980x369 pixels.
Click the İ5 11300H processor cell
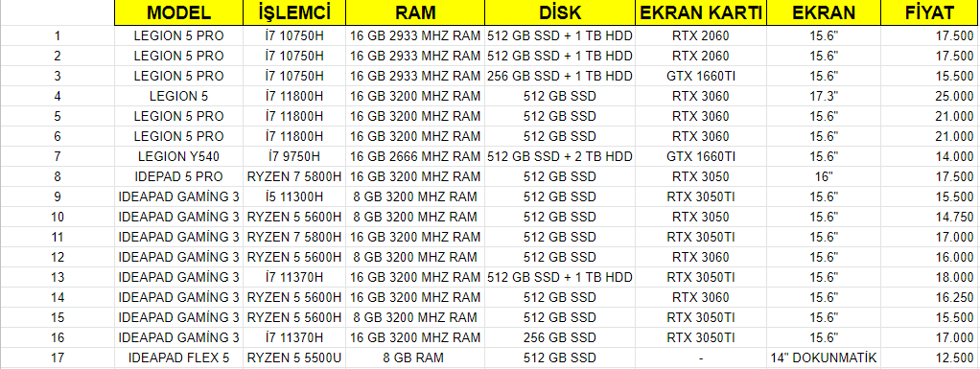(x=294, y=196)
